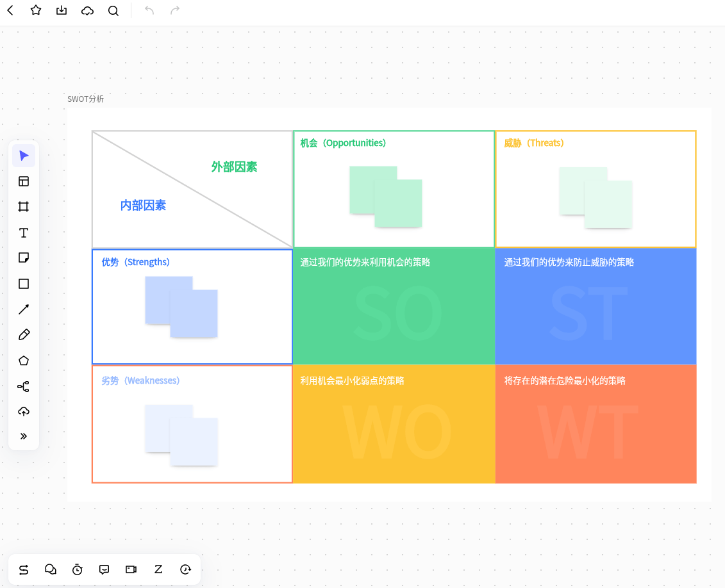This screenshot has width=725, height=588.
Task: Select the rectangle shape tool
Action: 24,284
